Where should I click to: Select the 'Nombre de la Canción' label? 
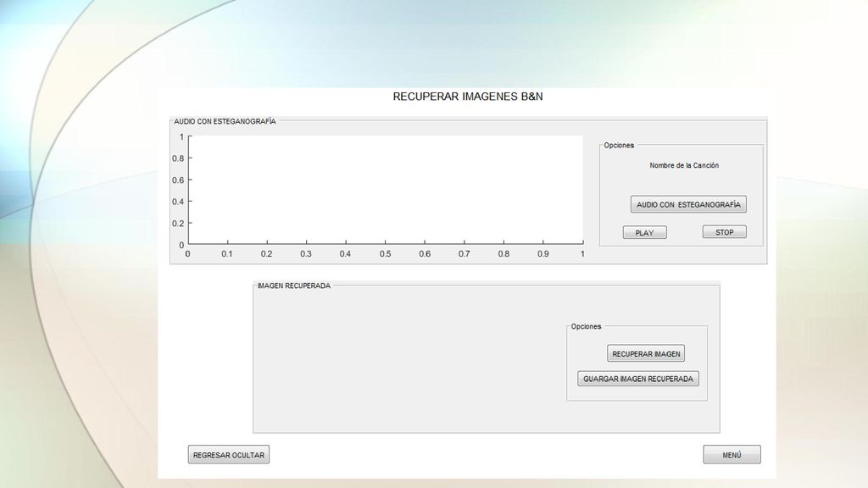(x=684, y=165)
